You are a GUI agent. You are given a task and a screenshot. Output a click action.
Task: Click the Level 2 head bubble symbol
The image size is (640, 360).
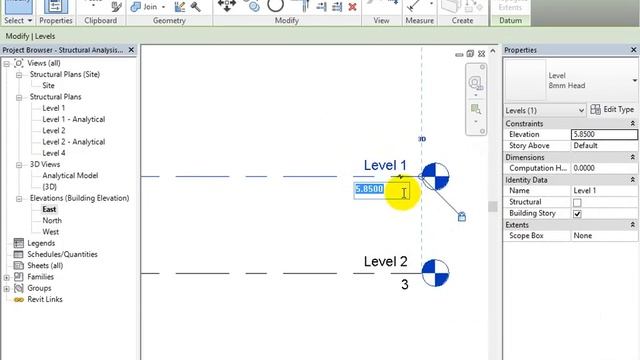pyautogui.click(x=435, y=273)
